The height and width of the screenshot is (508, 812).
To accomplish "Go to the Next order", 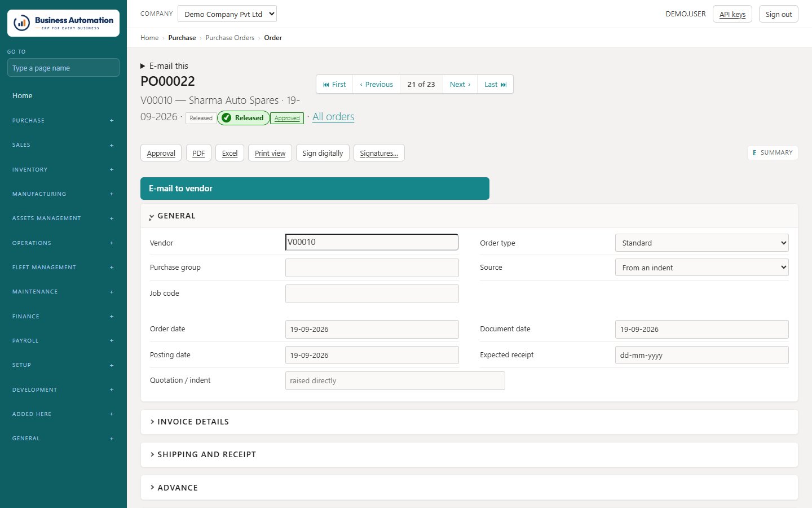I will coord(460,85).
